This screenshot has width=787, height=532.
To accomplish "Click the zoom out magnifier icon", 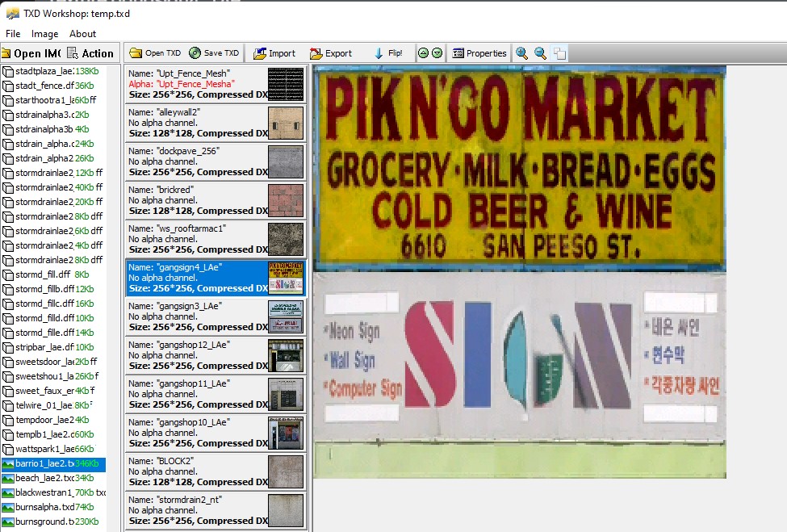I will pos(540,53).
